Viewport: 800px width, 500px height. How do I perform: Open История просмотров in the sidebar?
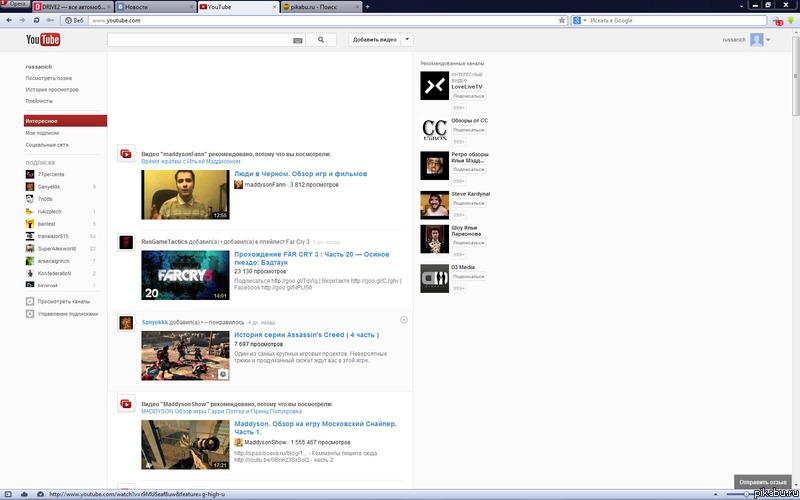tap(52, 90)
